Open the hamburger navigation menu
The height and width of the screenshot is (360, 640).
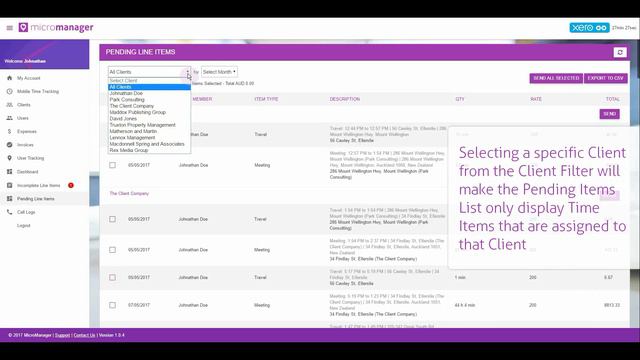coord(10,28)
